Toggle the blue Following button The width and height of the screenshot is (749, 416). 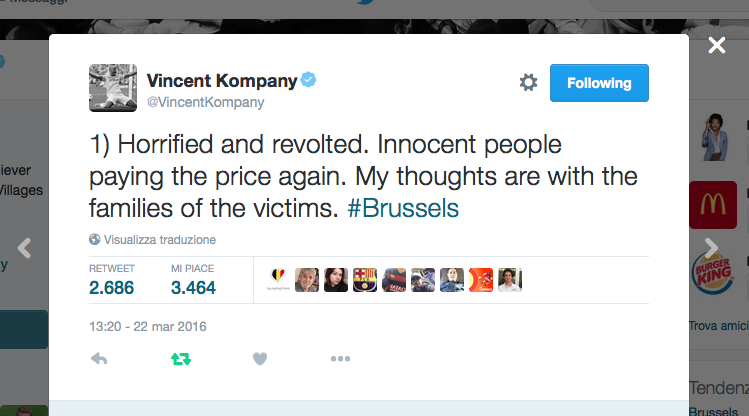pos(599,83)
